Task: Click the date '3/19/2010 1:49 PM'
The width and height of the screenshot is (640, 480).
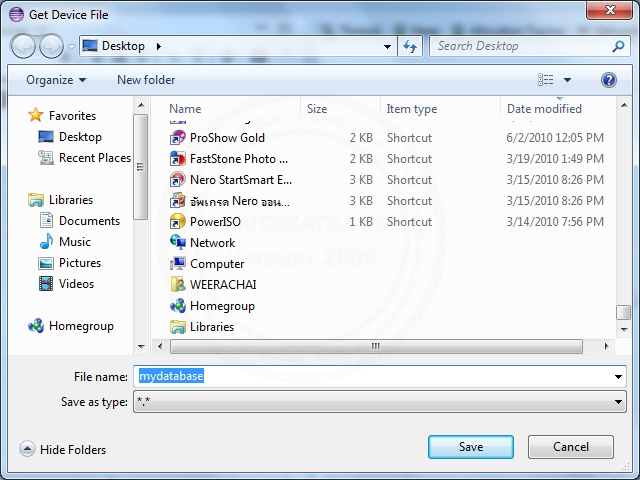Action: pyautogui.click(x=555, y=159)
